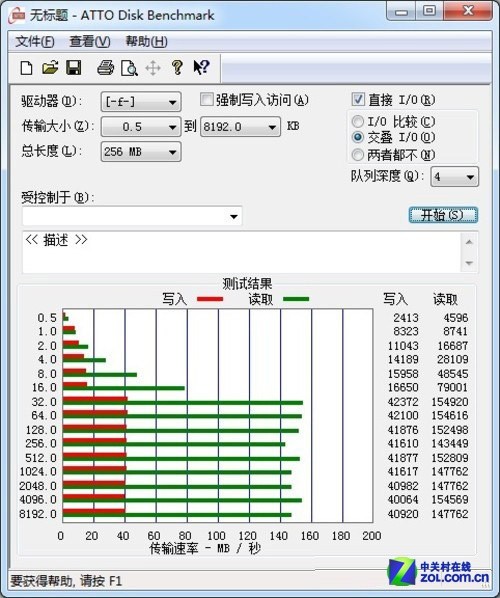
Task: Click write value 16650 for 16.0 row
Action: pos(403,387)
